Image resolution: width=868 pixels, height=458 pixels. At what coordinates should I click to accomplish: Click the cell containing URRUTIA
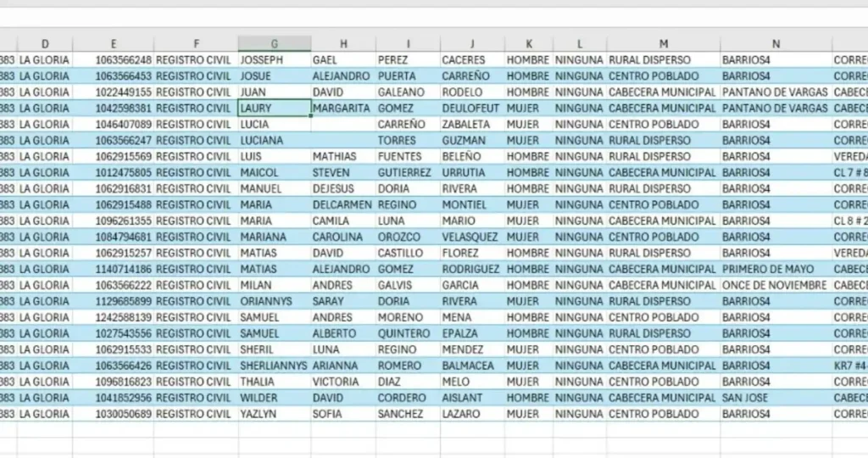472,172
